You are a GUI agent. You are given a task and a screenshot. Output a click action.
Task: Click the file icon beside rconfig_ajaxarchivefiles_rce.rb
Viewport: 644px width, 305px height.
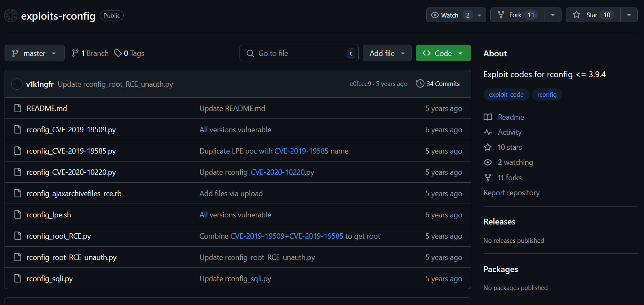[17, 194]
